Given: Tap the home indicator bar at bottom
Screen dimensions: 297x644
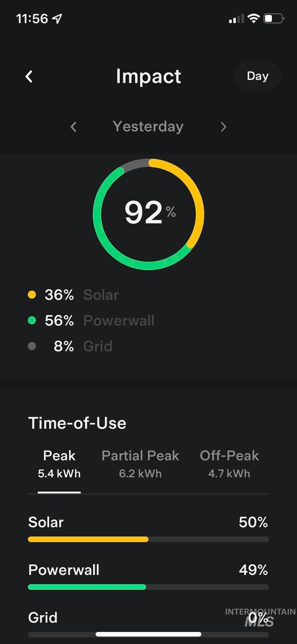Looking at the screenshot, I should click(148, 634).
